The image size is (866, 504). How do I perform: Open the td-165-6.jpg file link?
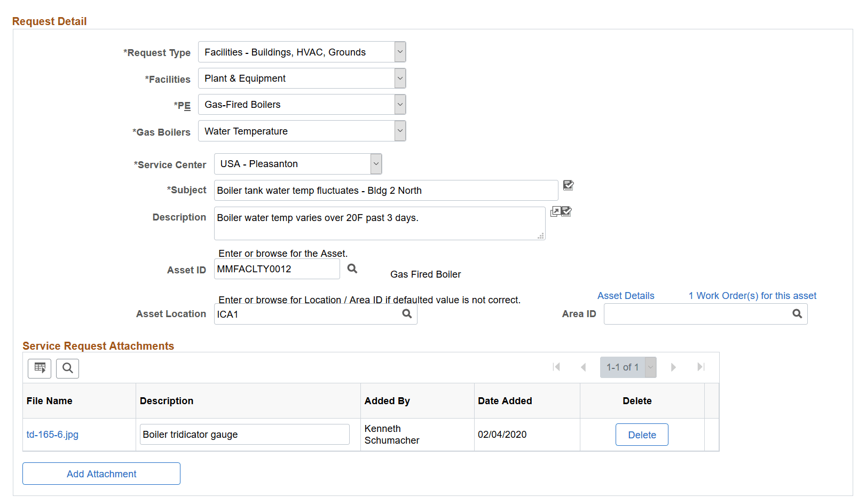click(52, 434)
